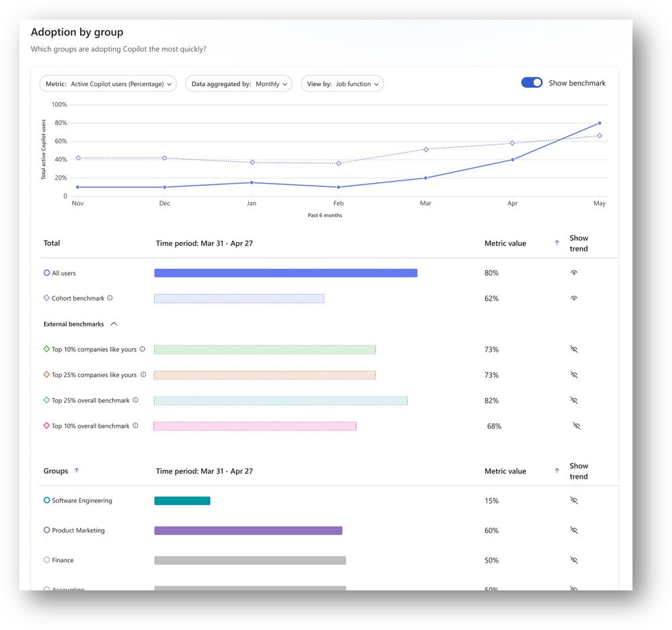The height and width of the screenshot is (630, 672).
Task: Click info icon beside Top 10% overall benchmark
Action: pos(135,426)
